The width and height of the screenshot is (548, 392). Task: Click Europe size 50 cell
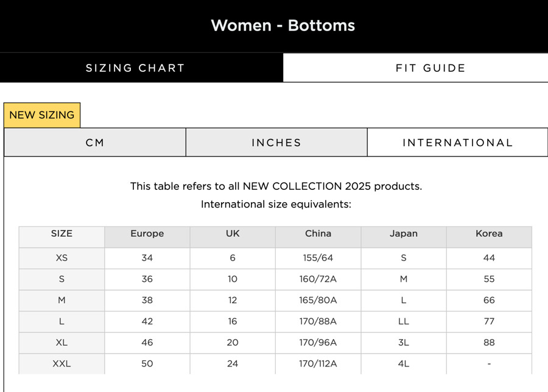pos(147,364)
